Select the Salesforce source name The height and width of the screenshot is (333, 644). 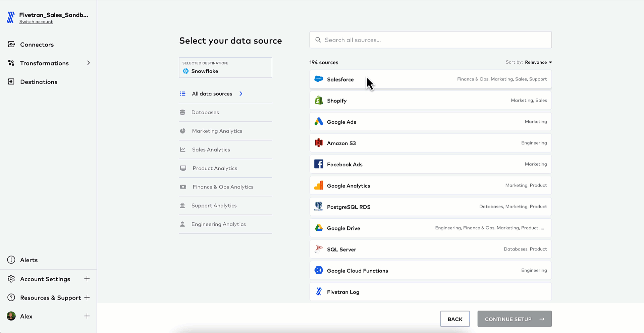(340, 79)
